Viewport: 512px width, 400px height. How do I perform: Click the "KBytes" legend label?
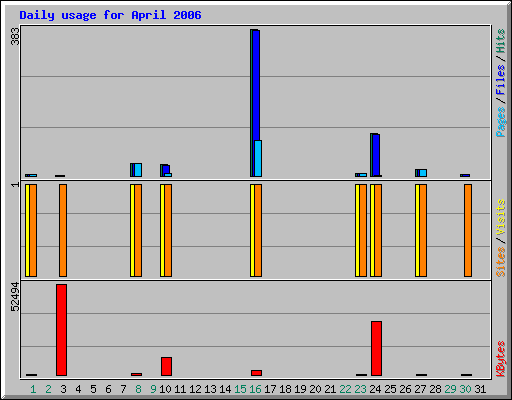(x=500, y=359)
